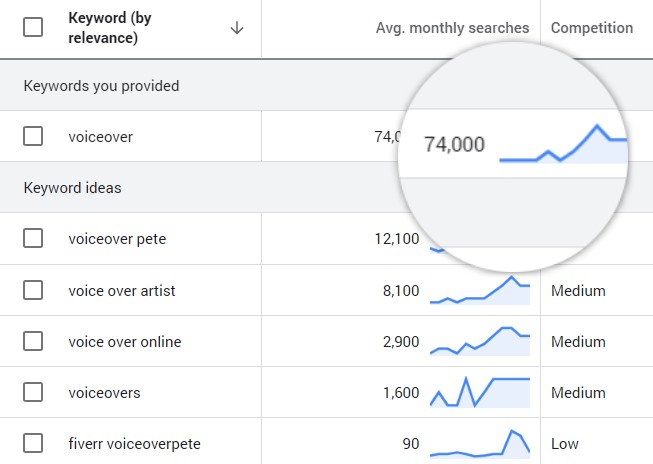Enable the checkbox for voice over online
The width and height of the screenshot is (653, 464).
click(x=33, y=341)
